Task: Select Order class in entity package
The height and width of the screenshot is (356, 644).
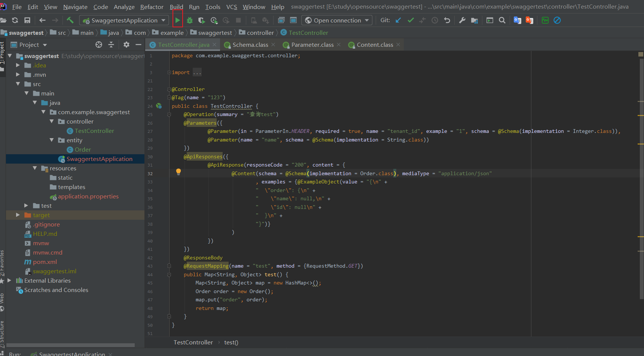Action: tap(83, 149)
